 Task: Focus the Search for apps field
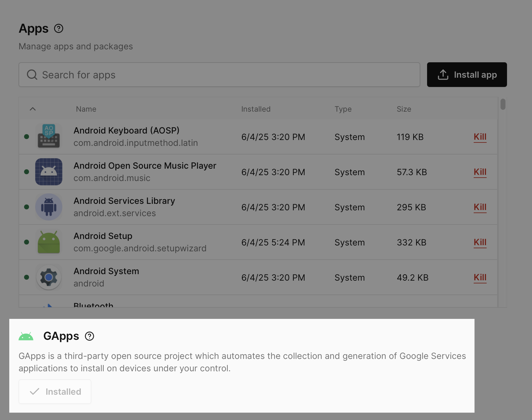[219, 75]
